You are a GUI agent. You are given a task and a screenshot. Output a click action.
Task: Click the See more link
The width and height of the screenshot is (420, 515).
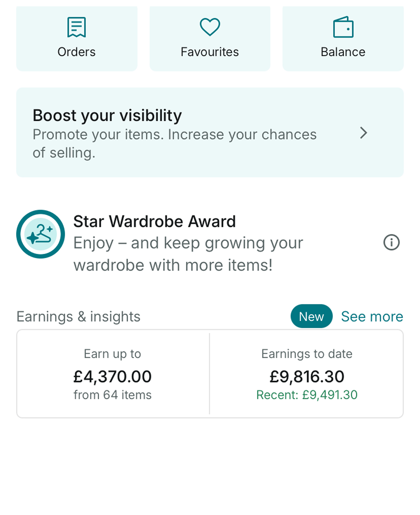click(372, 316)
